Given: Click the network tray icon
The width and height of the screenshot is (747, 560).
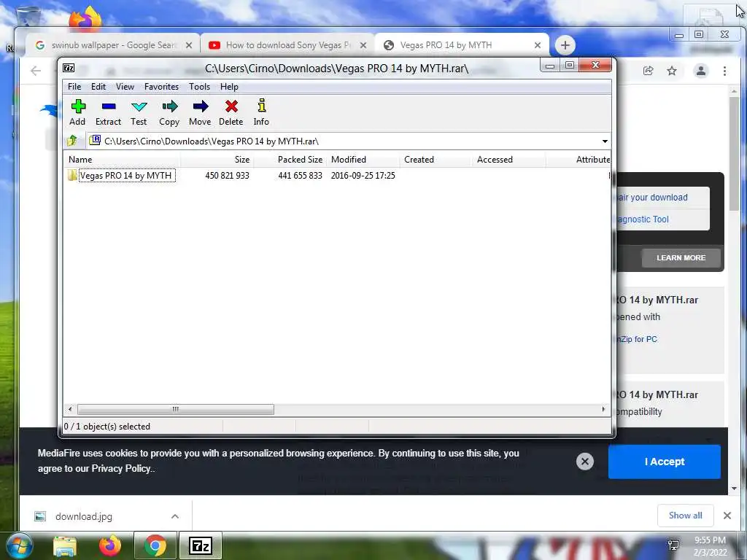Looking at the screenshot, I should tap(673, 545).
